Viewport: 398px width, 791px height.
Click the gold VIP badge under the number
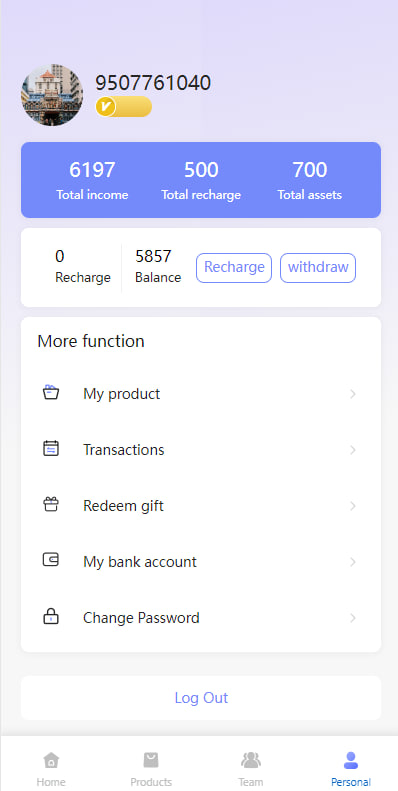[124, 106]
